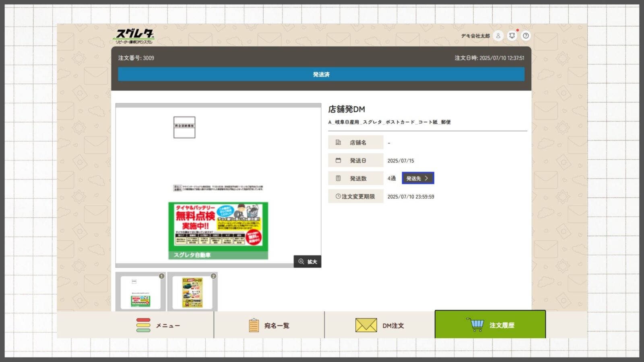Click the デモ会社太郎 account name
The height and width of the screenshot is (362, 644).
475,36
